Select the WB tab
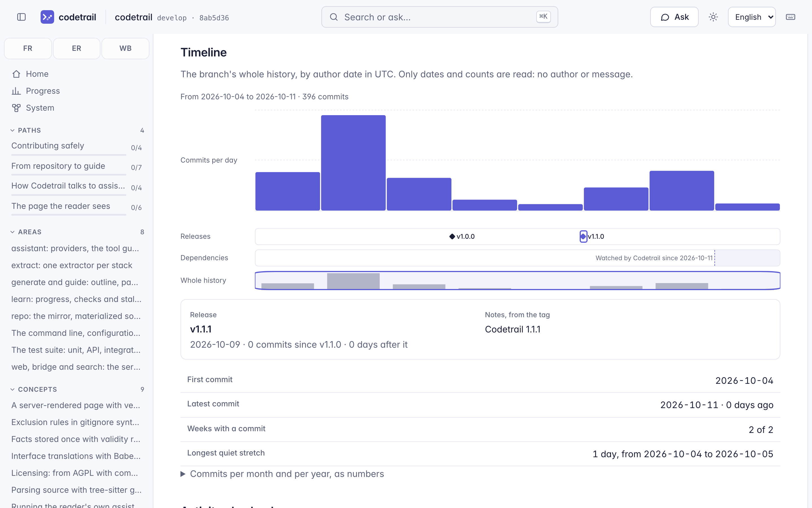812x508 pixels. 125,48
